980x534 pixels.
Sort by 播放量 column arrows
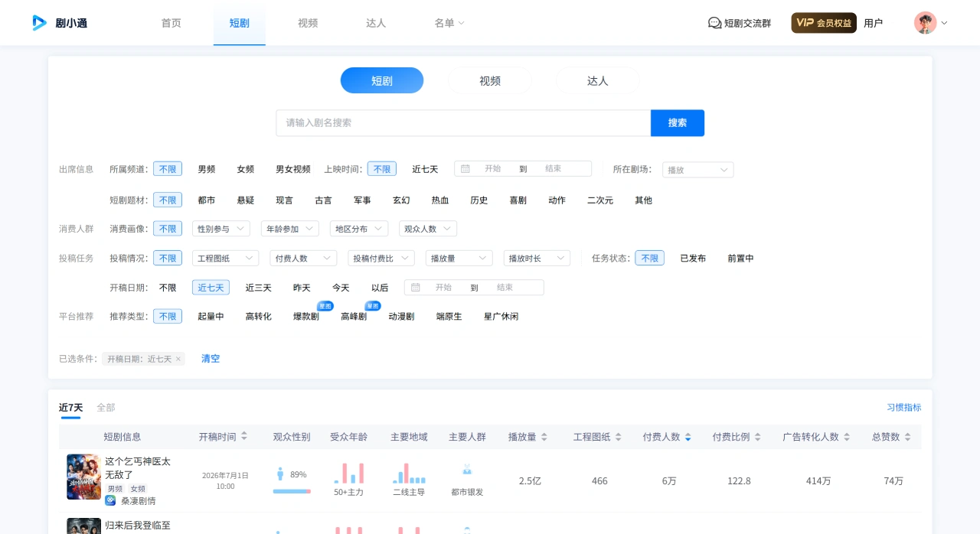(544, 437)
